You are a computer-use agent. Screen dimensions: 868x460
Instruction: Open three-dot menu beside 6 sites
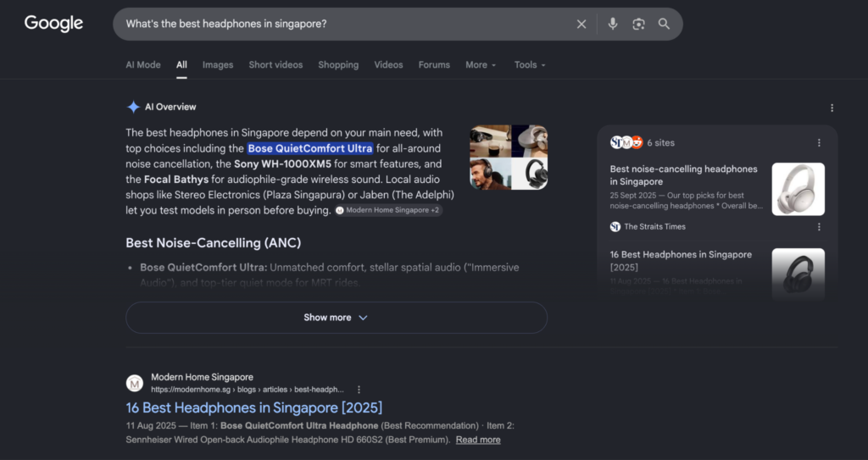819,143
